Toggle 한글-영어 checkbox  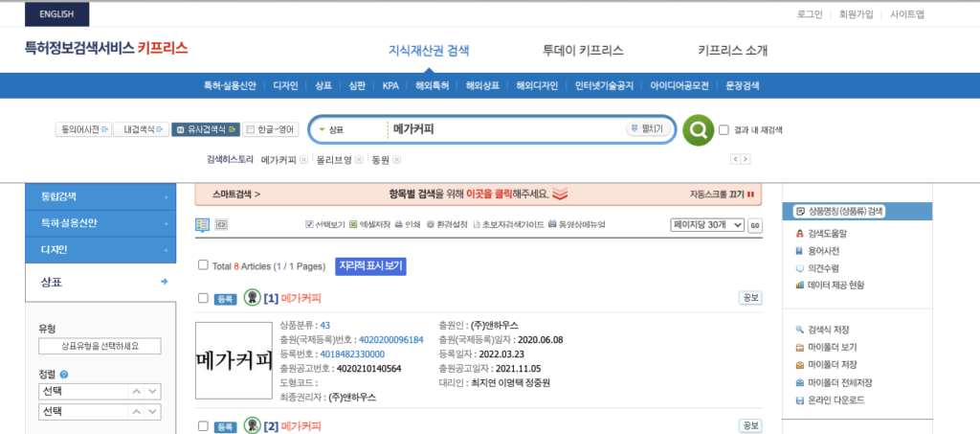pos(251,130)
